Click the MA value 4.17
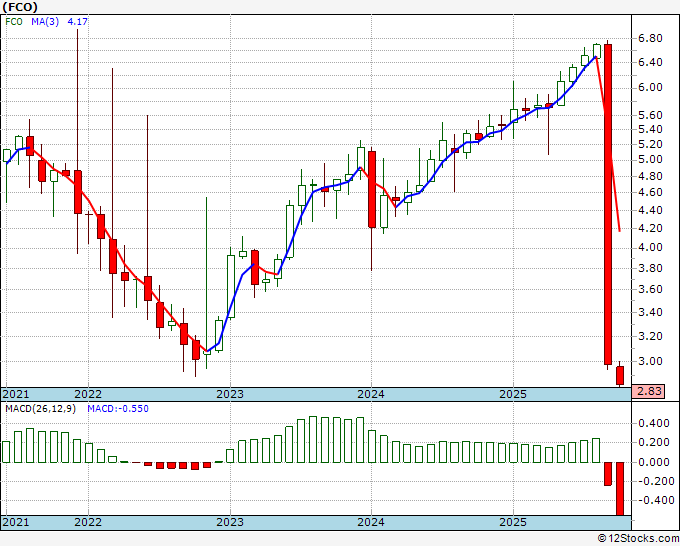The width and height of the screenshot is (680, 546). [78, 21]
